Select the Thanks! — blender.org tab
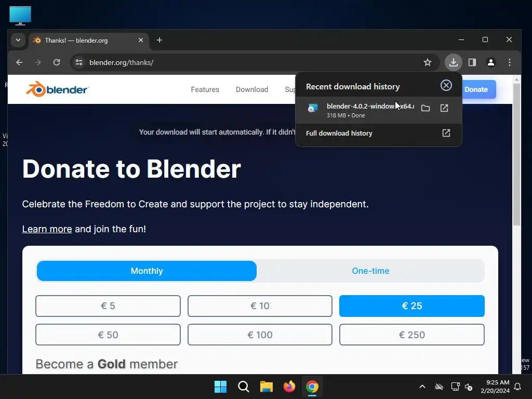This screenshot has height=399, width=532. tap(88, 41)
